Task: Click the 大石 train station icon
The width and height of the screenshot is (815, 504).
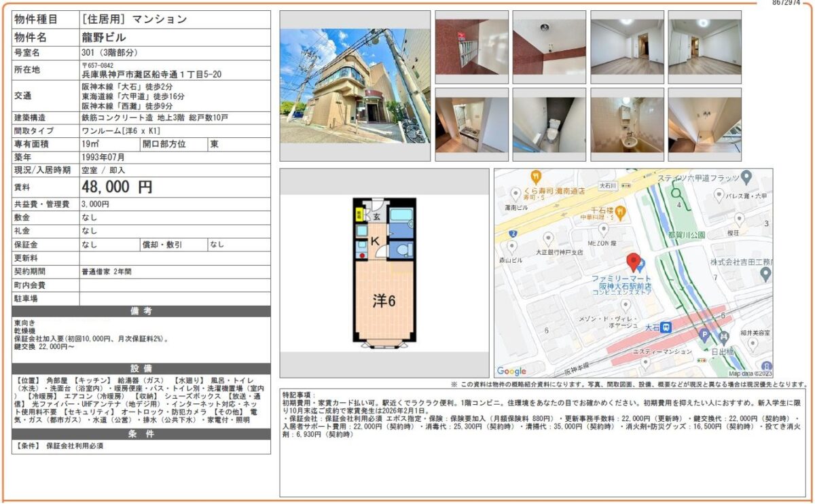Action: (x=666, y=327)
